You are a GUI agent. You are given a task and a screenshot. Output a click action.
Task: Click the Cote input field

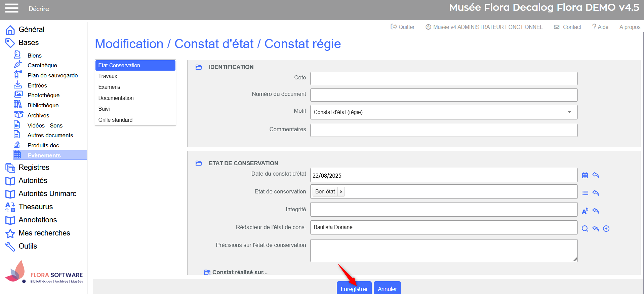click(444, 79)
